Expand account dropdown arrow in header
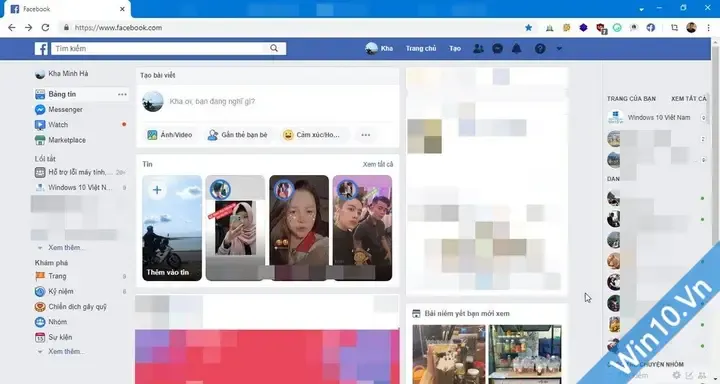720x384 pixels. pyautogui.click(x=559, y=48)
